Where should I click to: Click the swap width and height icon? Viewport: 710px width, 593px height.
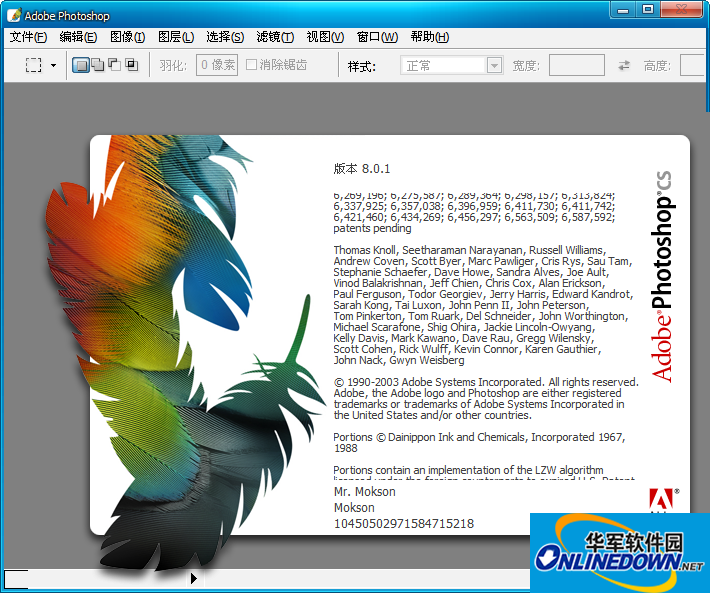tap(624, 66)
